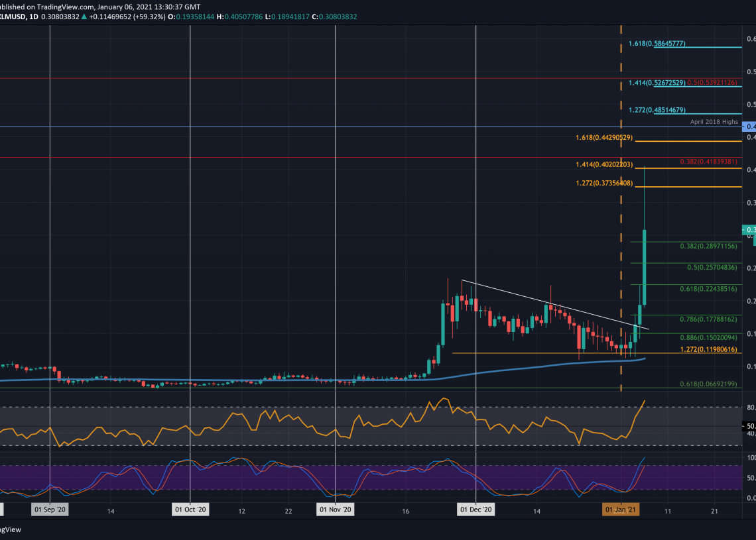Click the 01 Dec '20 date label
The width and height of the screenshot is (756, 540).
pos(476,510)
